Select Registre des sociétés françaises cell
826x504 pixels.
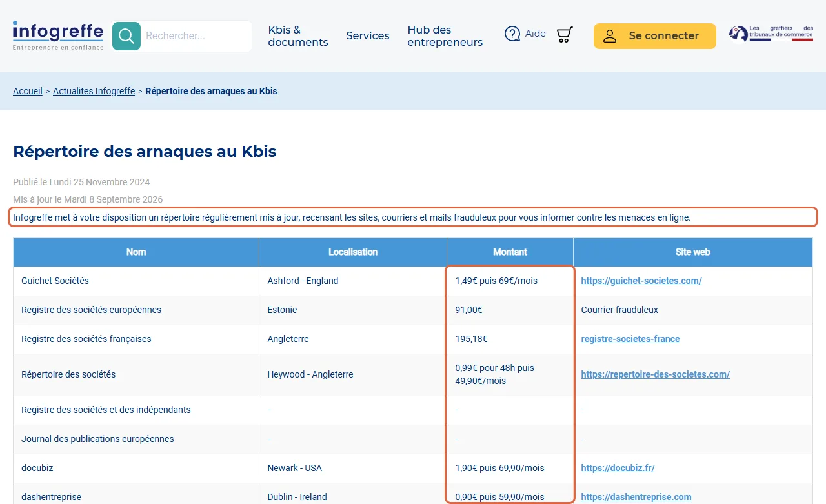136,339
